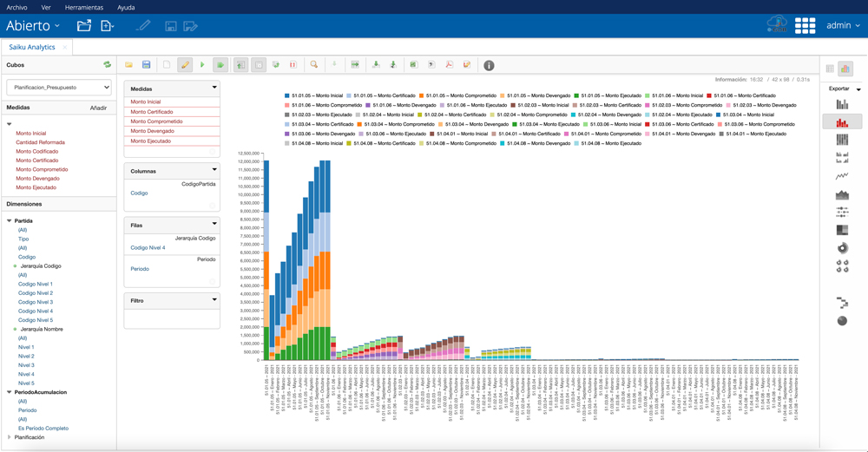
Task: Open the Herramientas menu
Action: pyautogui.click(x=84, y=8)
